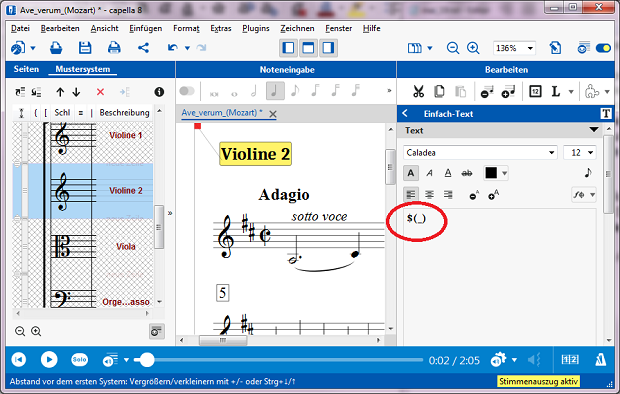Open the Plugins menu
This screenshot has height=394, width=620.
tap(256, 28)
